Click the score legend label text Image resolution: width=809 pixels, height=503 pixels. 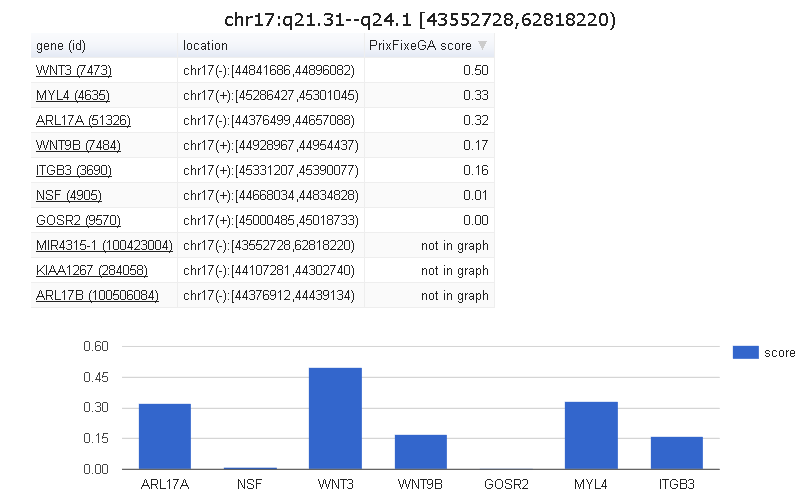(780, 353)
